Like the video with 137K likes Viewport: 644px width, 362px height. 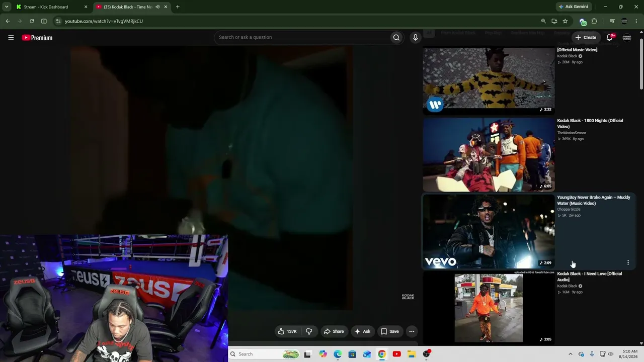point(287,331)
